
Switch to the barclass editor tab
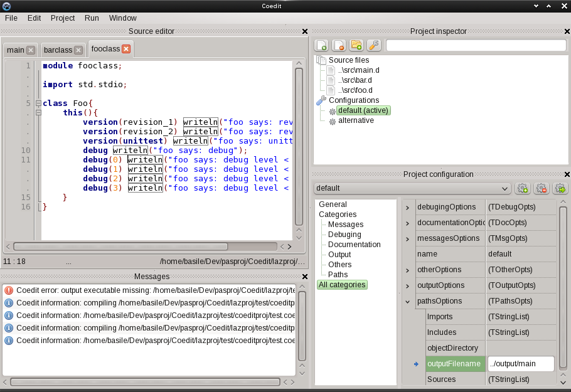(58, 50)
